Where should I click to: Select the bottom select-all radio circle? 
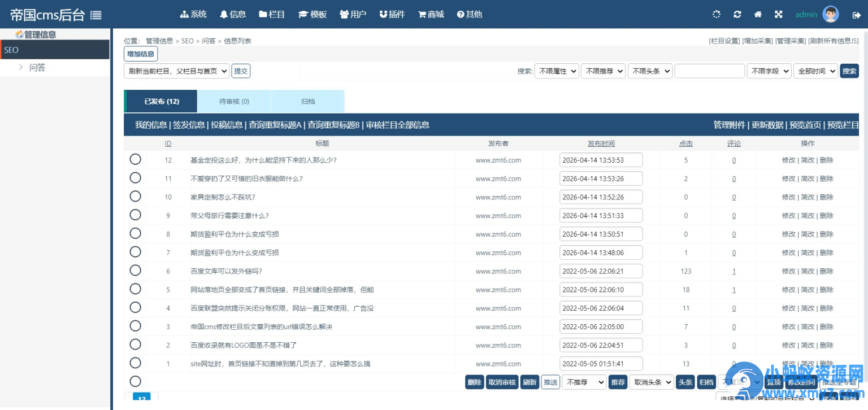coord(135,381)
